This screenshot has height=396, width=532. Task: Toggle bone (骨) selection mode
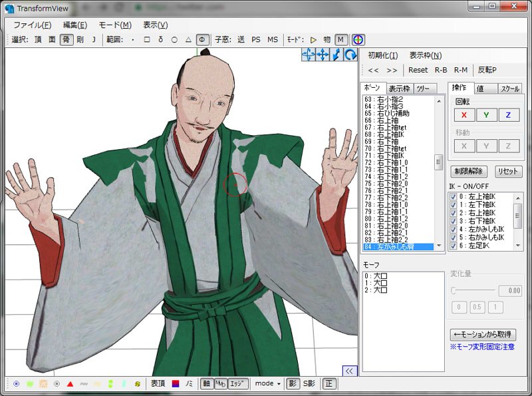pos(66,40)
